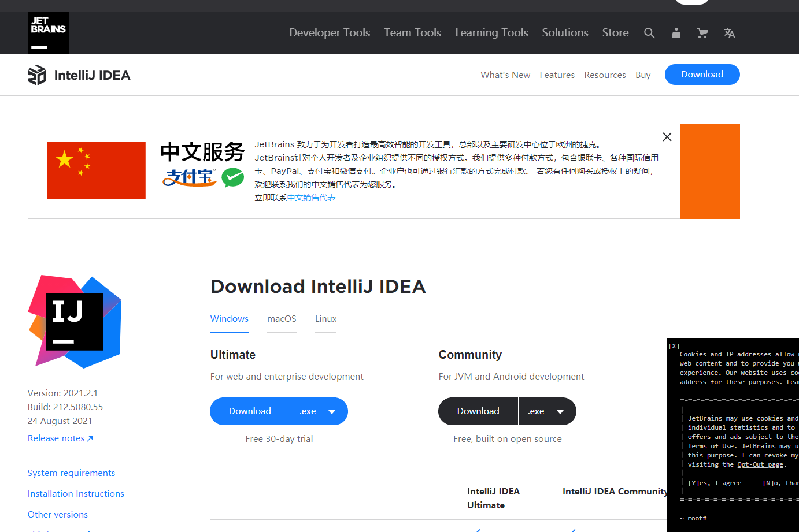Dismiss the Chinese service banner
This screenshot has width=799, height=532.
point(667,137)
